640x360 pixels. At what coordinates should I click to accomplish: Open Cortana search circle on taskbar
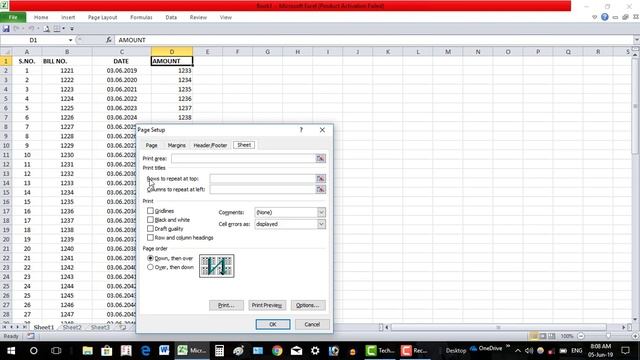pyautogui.click(x=33, y=351)
